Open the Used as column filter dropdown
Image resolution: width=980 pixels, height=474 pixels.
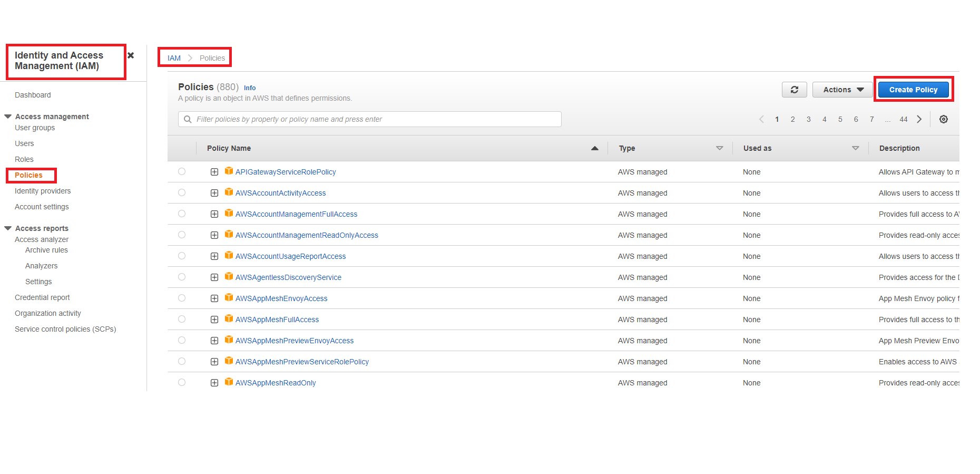[x=856, y=148]
